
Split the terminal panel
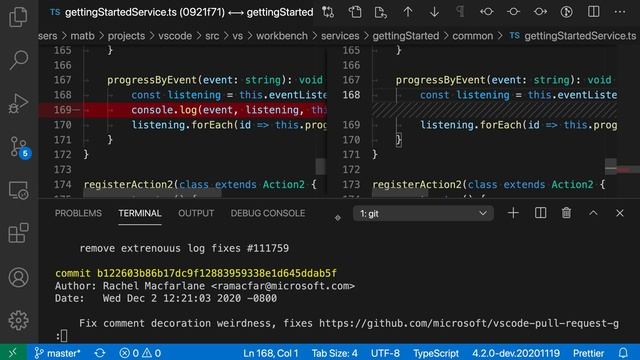tap(540, 213)
